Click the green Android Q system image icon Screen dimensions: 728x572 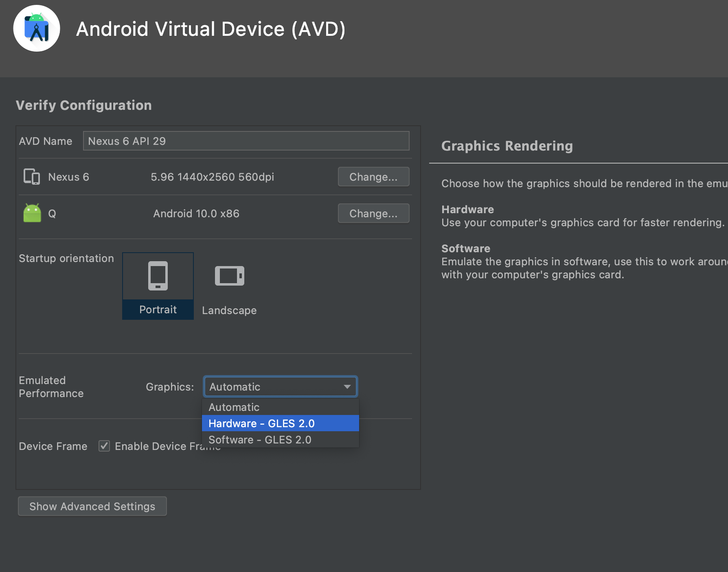32,213
